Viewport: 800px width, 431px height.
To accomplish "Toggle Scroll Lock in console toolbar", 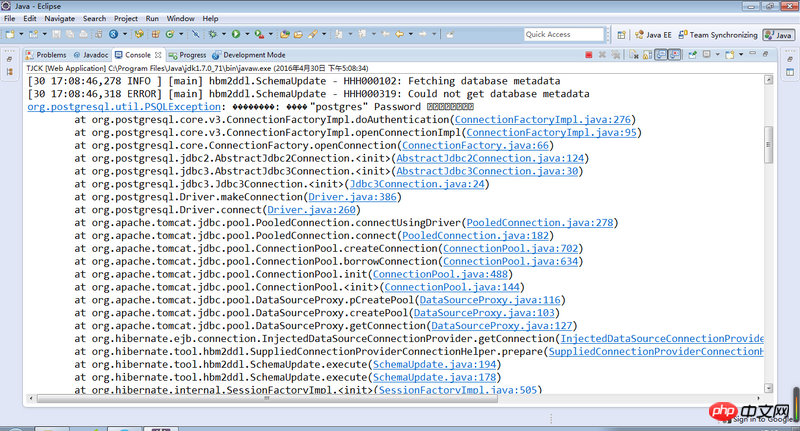I will tap(649, 55).
